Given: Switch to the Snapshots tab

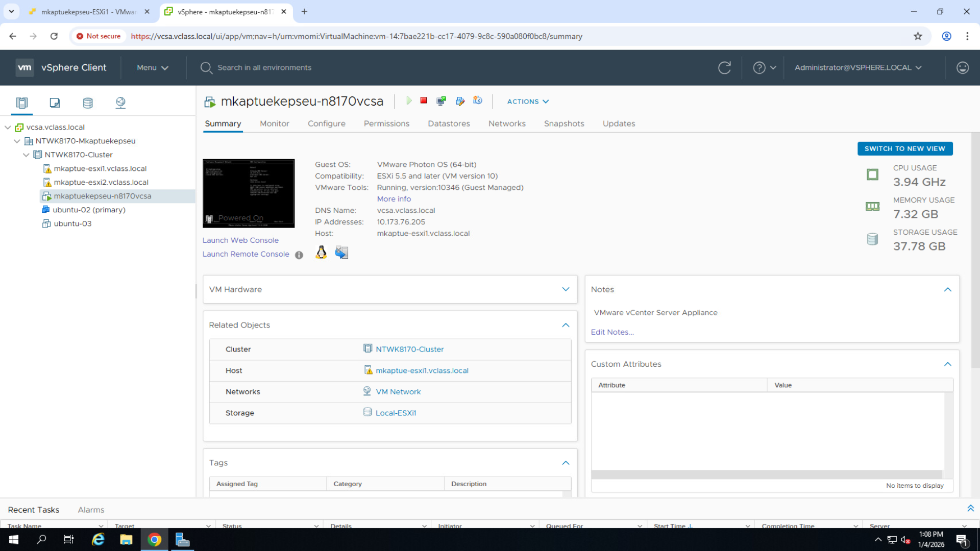Looking at the screenshot, I should point(564,123).
